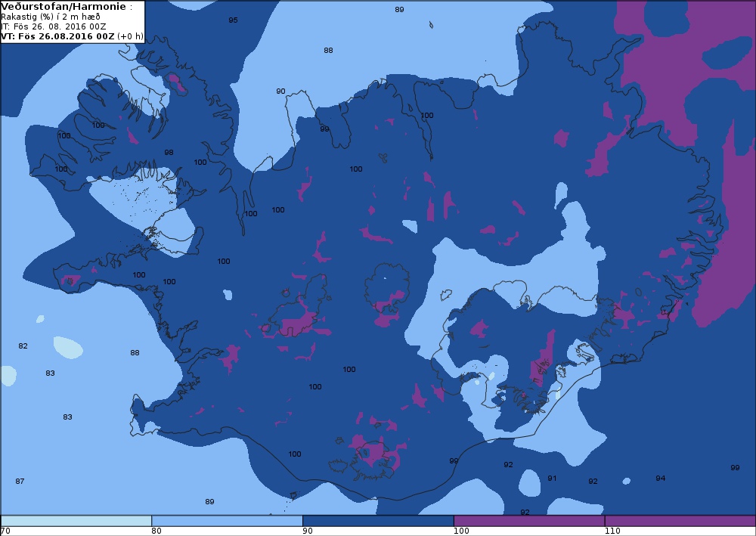Pick the palest blue 70–80 legend swatch
Viewport: 756px width, 536px height.
[x=76, y=521]
